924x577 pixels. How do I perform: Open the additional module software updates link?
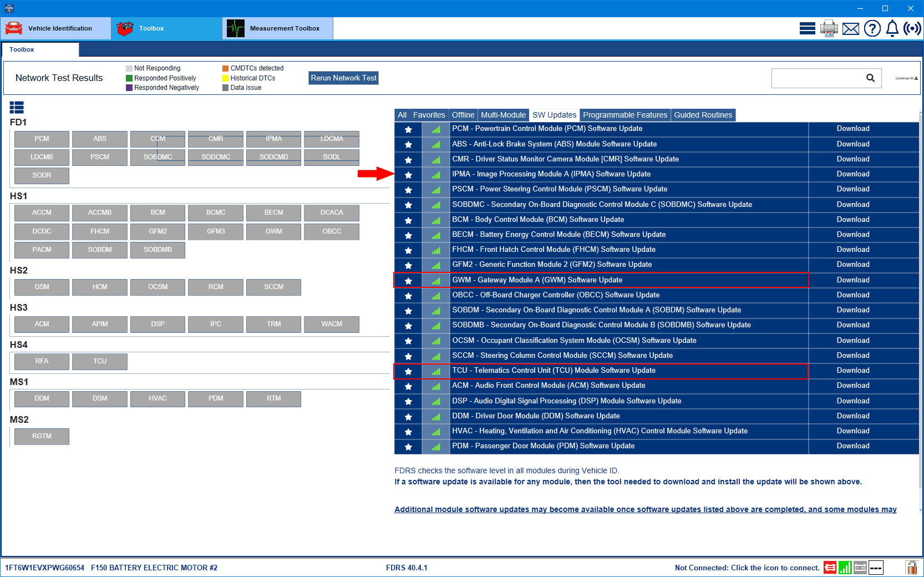tap(646, 509)
